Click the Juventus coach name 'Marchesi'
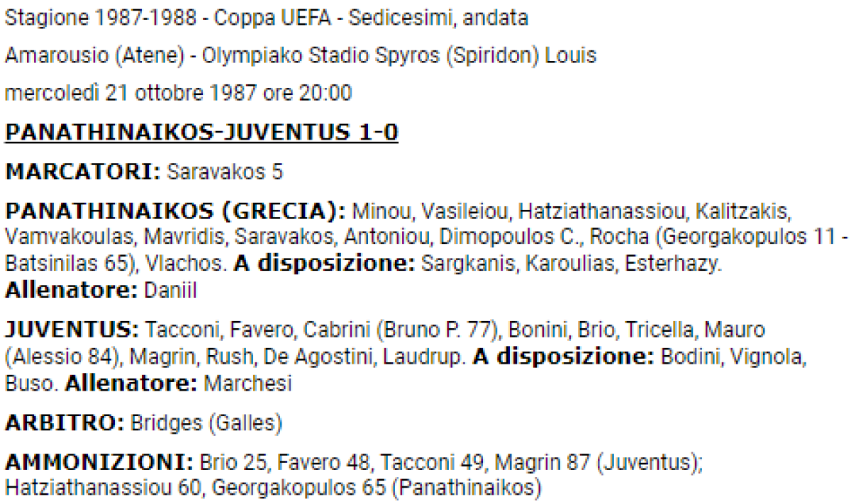The height and width of the screenshot is (504, 851). point(248,384)
